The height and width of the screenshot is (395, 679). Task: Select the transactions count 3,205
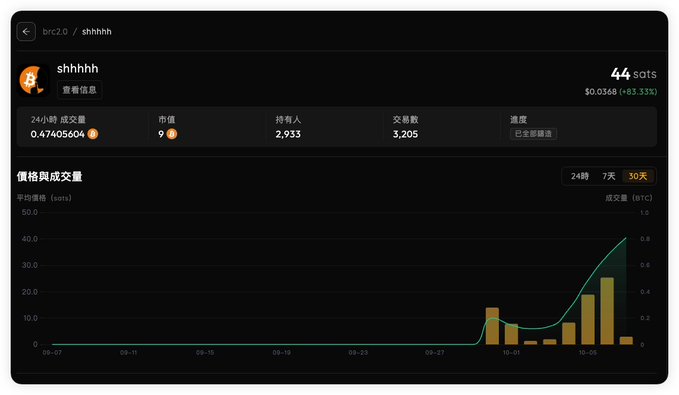tap(405, 134)
